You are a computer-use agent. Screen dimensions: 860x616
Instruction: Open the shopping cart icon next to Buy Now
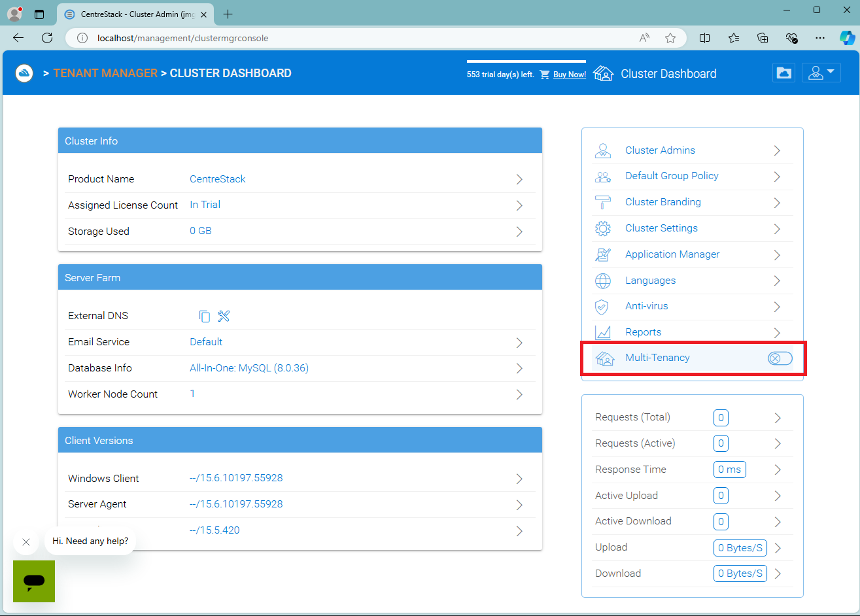(545, 75)
